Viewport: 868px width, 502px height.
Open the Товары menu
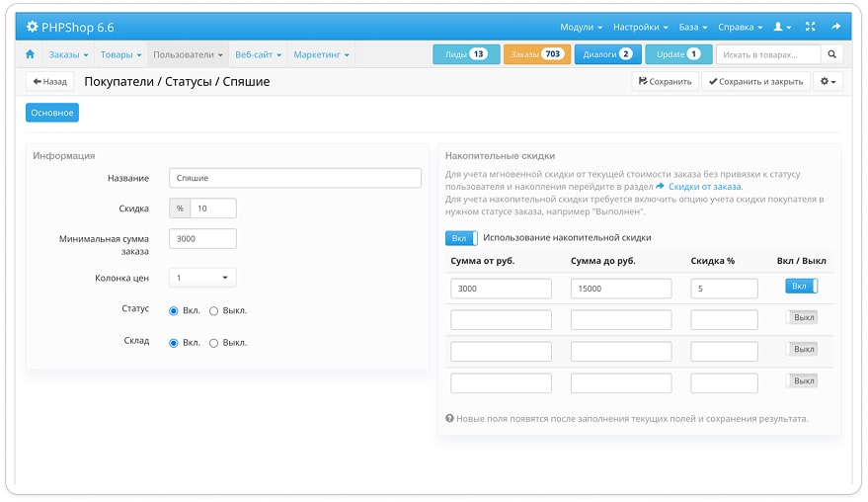(120, 54)
